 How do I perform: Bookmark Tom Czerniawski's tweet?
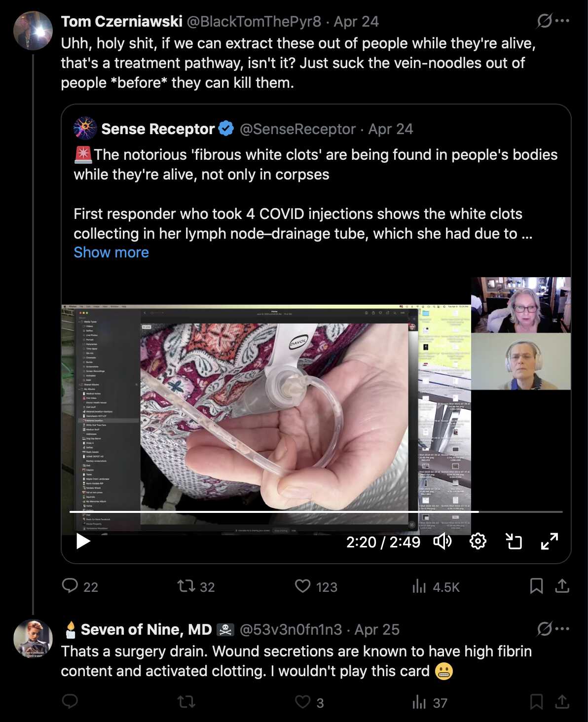(x=536, y=586)
